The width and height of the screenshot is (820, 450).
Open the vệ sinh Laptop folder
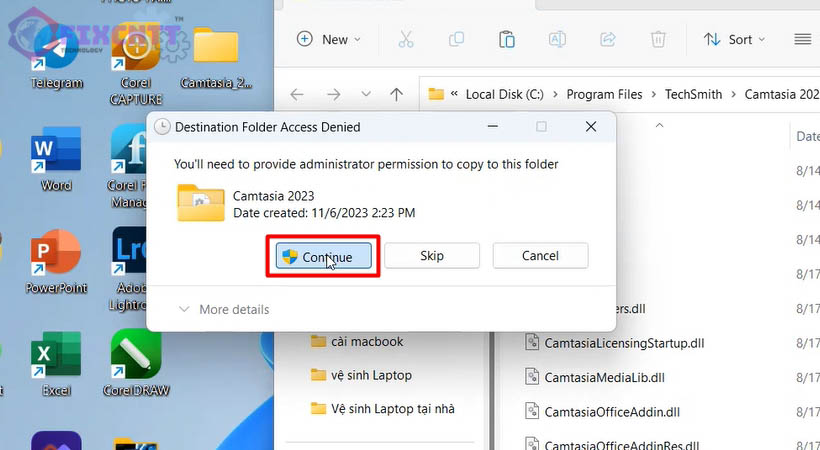tap(371, 375)
